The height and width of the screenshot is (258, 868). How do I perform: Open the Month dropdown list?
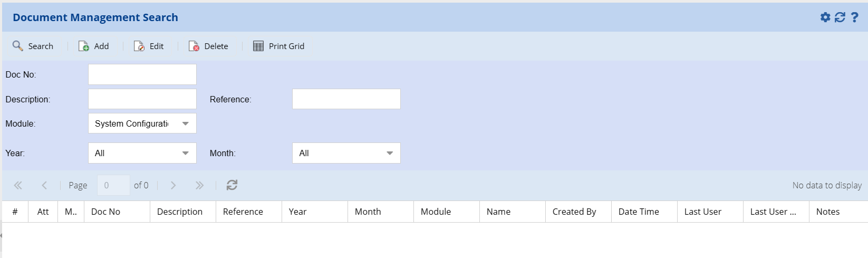pos(389,153)
